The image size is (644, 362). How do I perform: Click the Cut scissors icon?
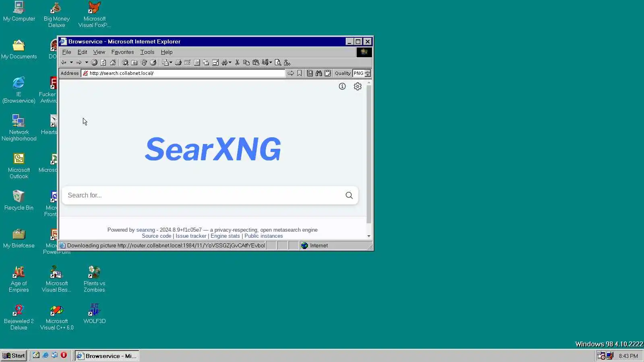(237, 62)
